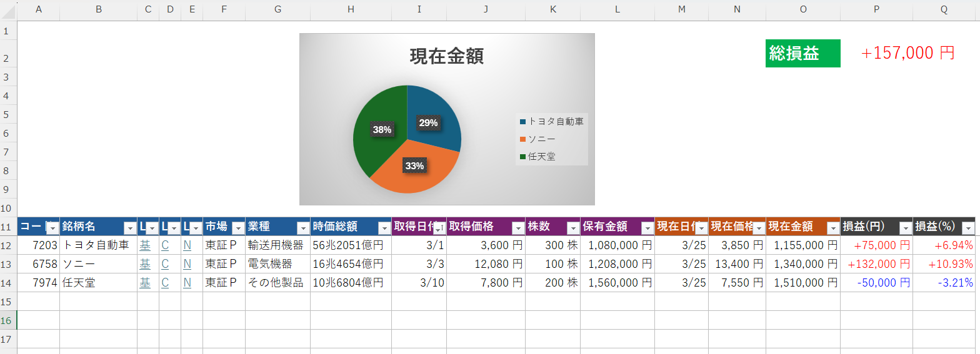Open filter dropdown on コード column header

pos(53,228)
